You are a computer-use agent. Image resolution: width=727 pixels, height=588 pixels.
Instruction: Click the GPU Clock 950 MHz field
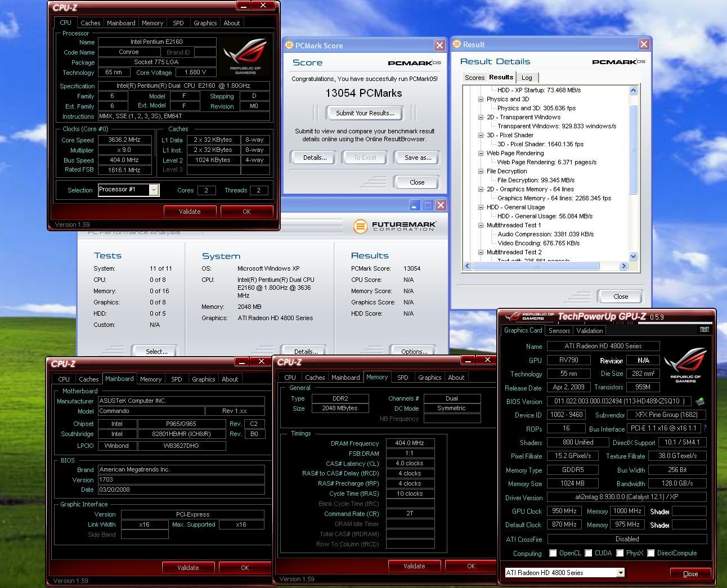[563, 511]
